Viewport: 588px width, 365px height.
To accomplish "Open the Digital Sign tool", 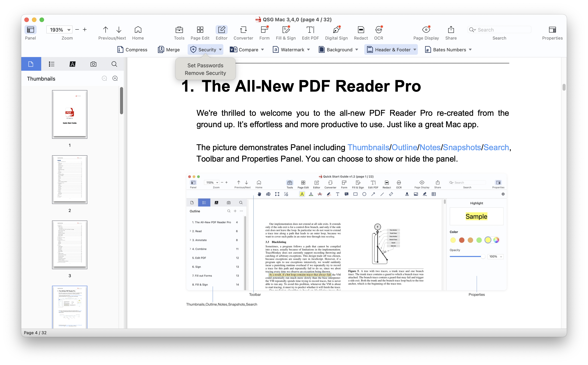I will click(x=336, y=30).
